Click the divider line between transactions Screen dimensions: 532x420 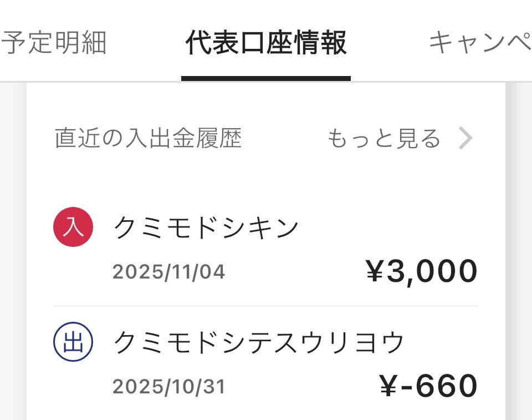tap(266, 306)
